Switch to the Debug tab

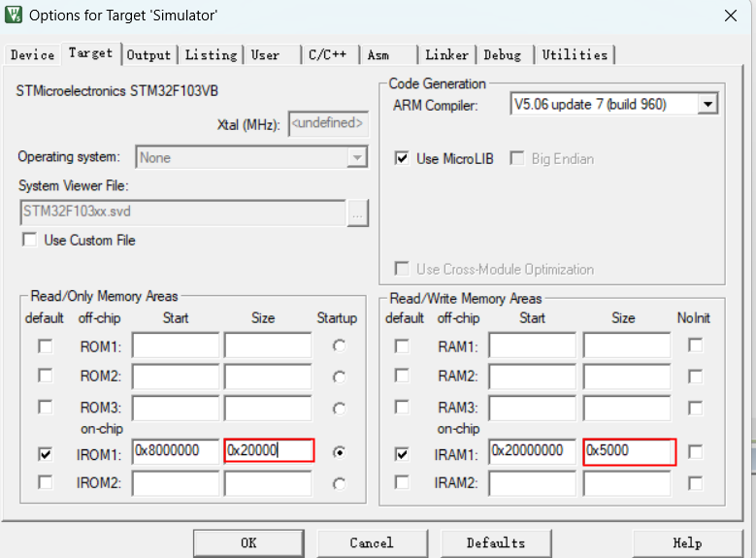[x=502, y=55]
